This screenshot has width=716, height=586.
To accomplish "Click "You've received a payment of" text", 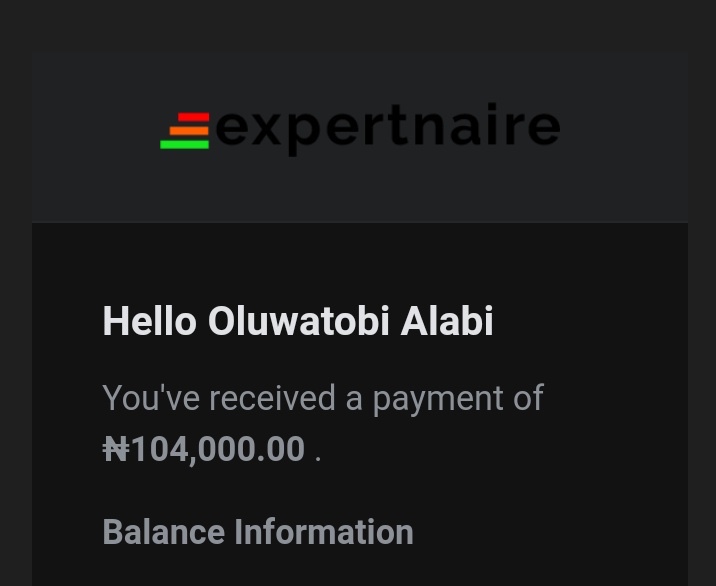I will pos(322,398).
